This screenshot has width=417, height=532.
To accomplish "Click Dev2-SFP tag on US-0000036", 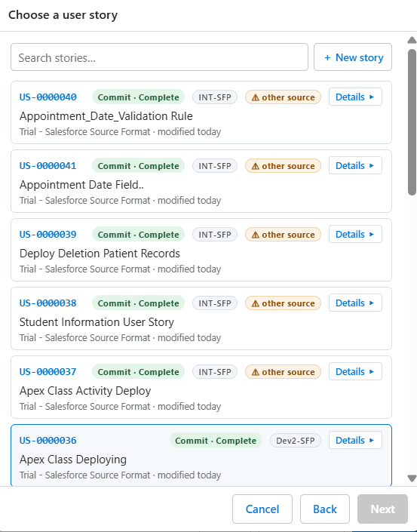I will pos(296,441).
